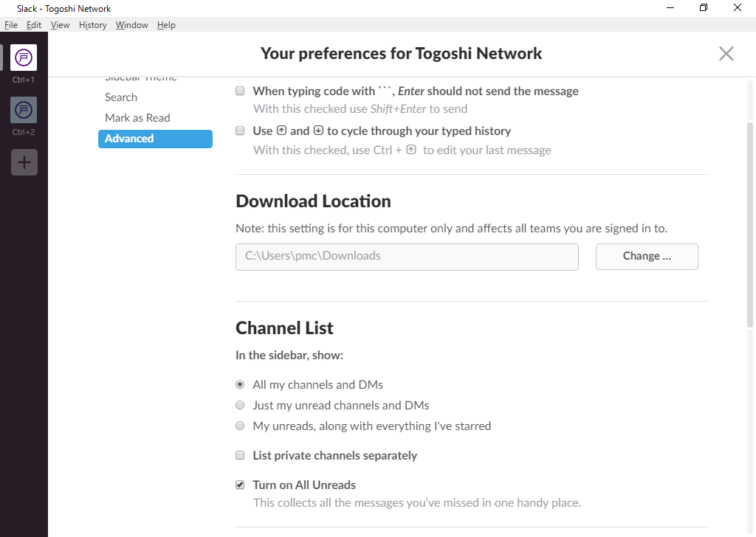Uncheck Turn on All Unreads
Screen dimensions: 756x537
240,485
